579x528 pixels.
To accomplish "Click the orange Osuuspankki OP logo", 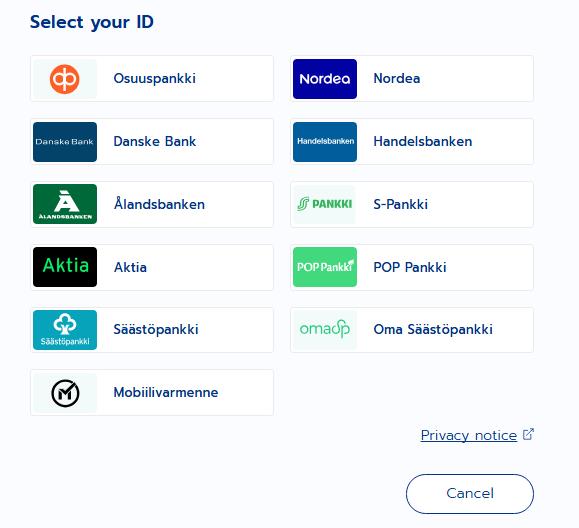I will pyautogui.click(x=65, y=79).
